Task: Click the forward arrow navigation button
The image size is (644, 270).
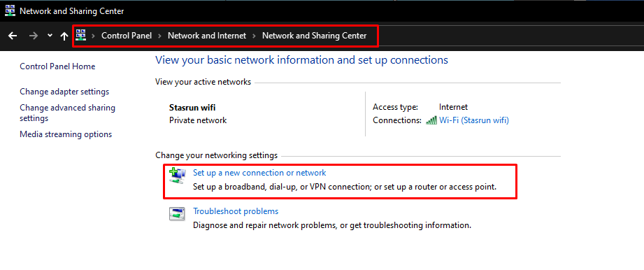Action: coord(34,36)
